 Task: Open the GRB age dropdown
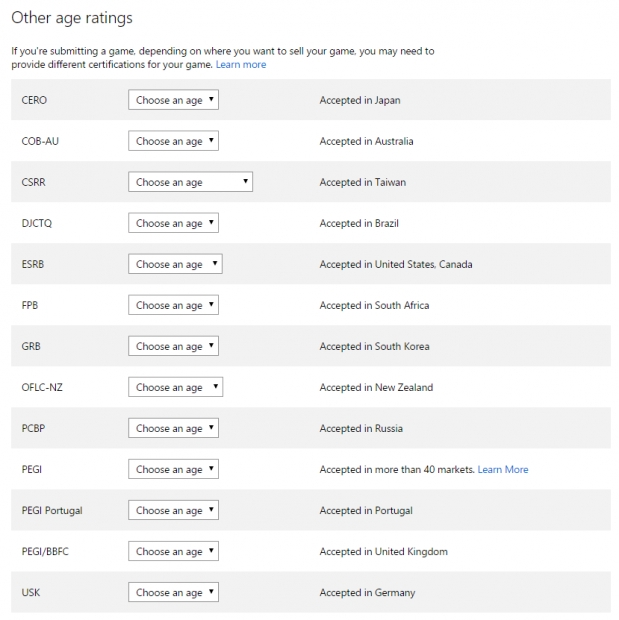[173, 346]
